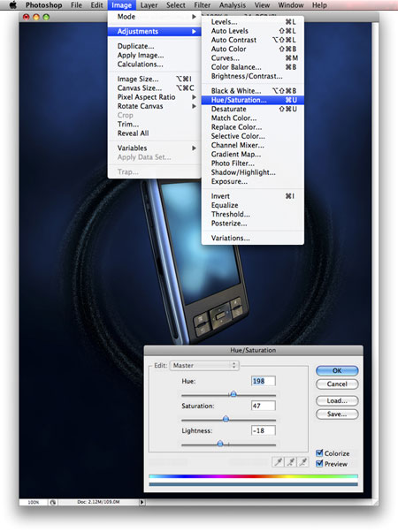Image resolution: width=398 pixels, height=532 pixels.
Task: Open the Window menu
Action: (291, 5)
